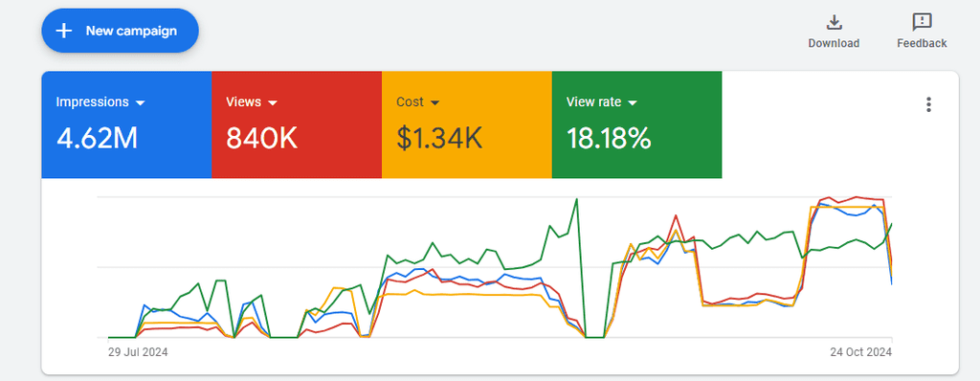
Task: Expand the Cost metric dropdown arrow
Action: coord(435,102)
